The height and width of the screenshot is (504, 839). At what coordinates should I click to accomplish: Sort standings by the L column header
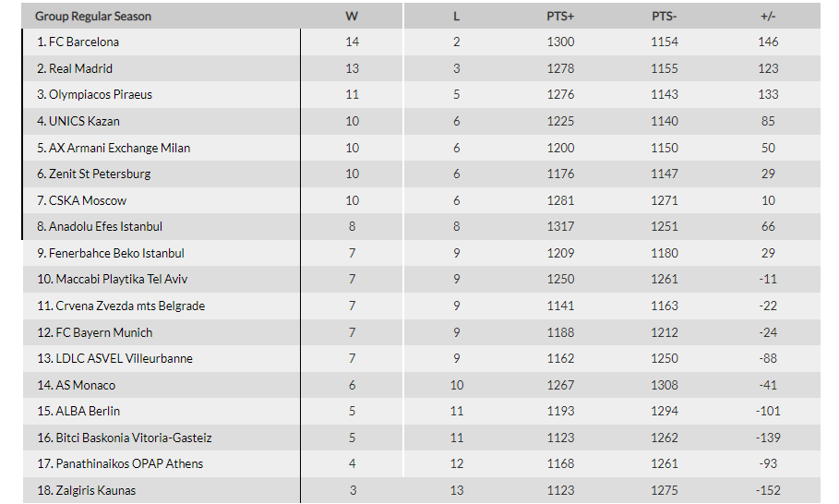point(457,16)
